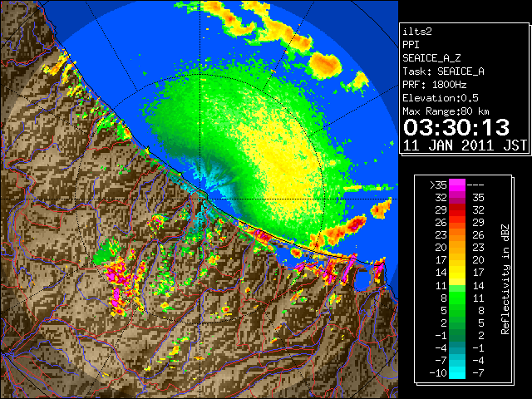
Task: Pick the yellow swatch beside the 14 label
Action: point(457,273)
